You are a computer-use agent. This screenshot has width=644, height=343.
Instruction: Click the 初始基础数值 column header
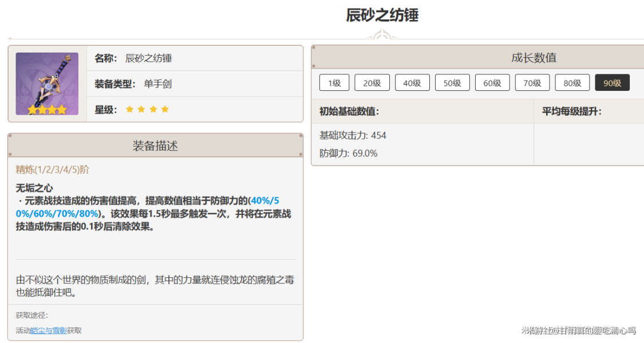click(x=349, y=111)
